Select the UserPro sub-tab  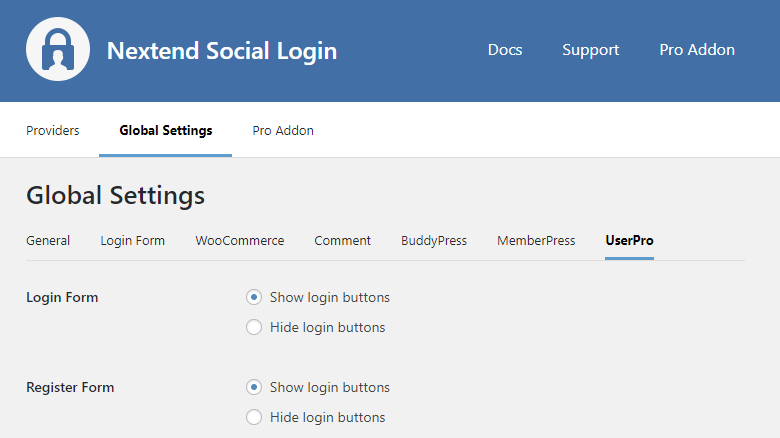[x=629, y=241]
